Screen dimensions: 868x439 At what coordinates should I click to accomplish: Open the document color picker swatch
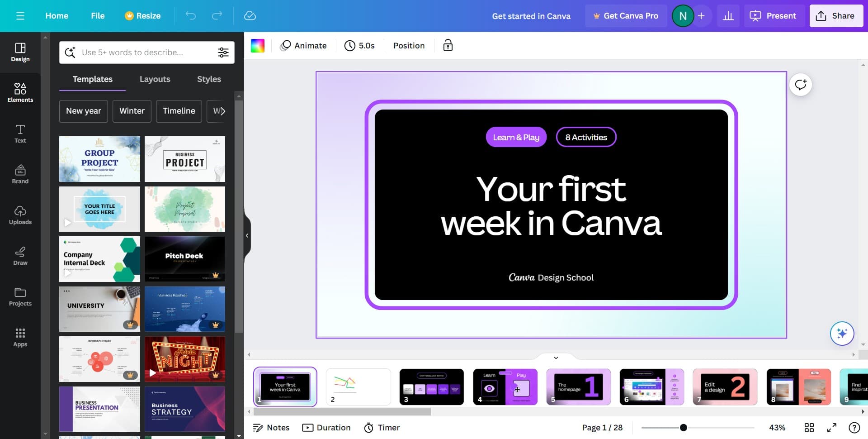click(258, 45)
